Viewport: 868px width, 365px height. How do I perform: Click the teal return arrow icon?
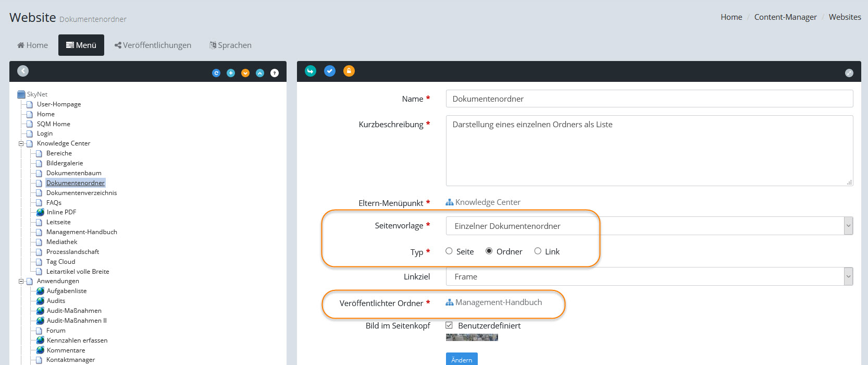(x=311, y=71)
